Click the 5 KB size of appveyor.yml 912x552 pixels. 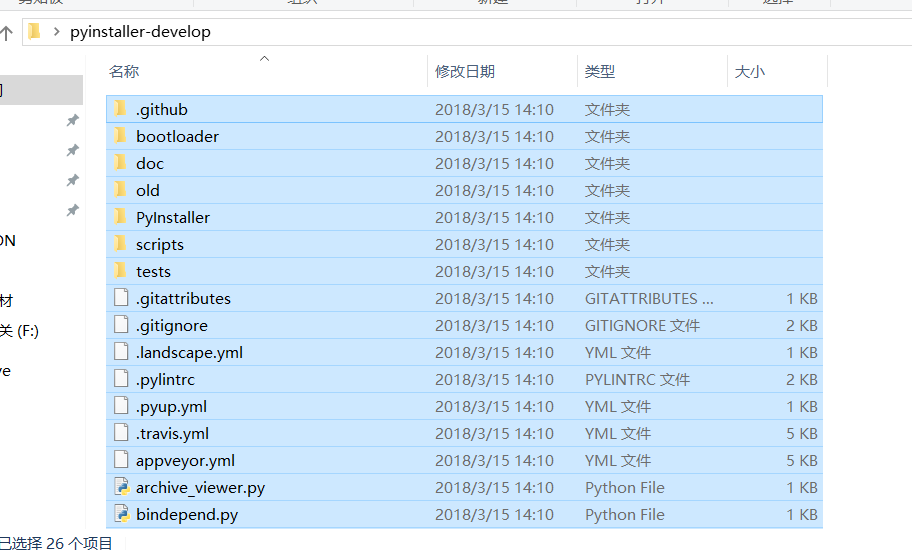[802, 461]
